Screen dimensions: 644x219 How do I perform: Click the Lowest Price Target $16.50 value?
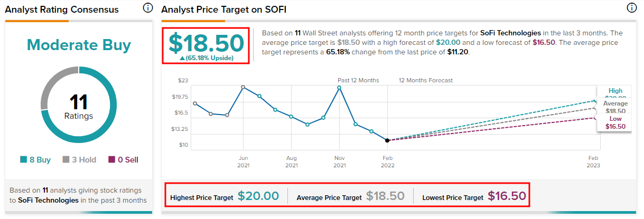(x=508, y=196)
